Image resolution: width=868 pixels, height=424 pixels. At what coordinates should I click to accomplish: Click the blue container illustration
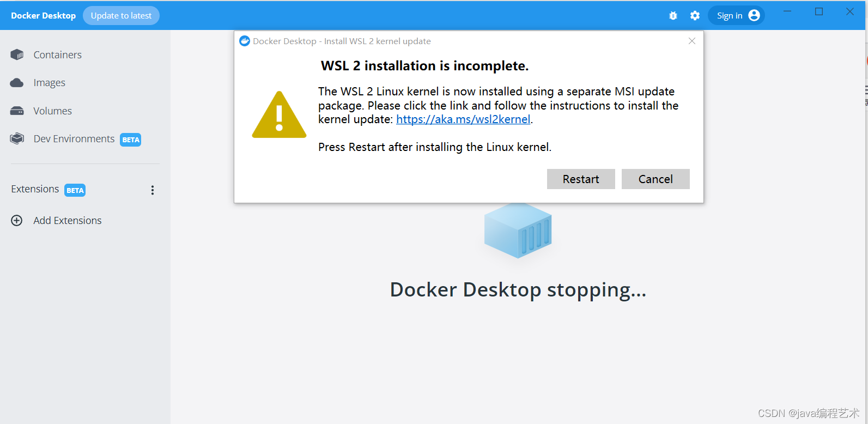tap(518, 231)
